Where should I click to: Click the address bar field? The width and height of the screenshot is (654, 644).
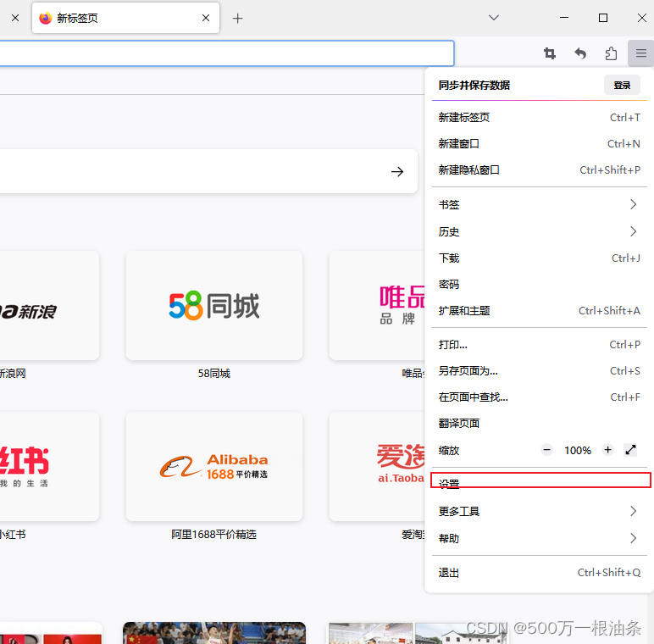[226, 53]
